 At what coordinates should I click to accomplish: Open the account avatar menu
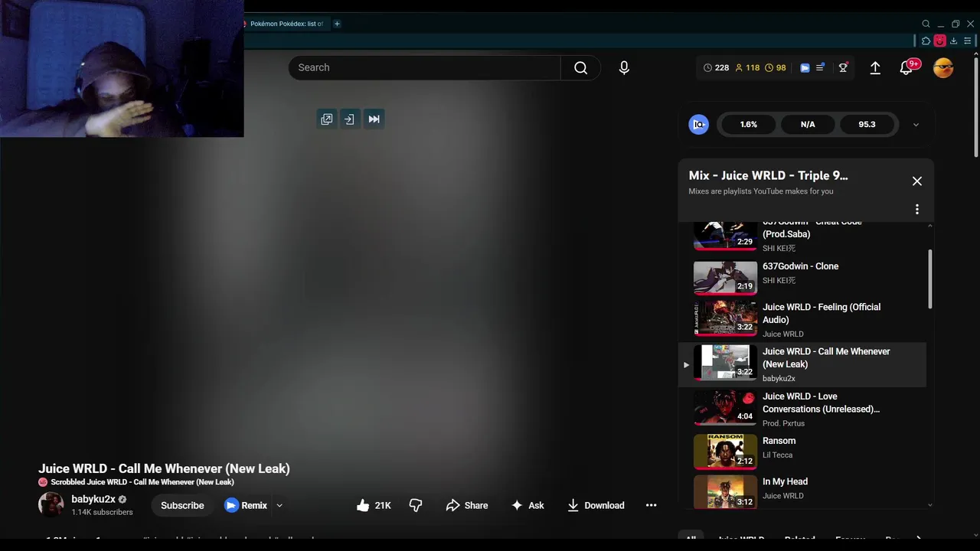(943, 67)
